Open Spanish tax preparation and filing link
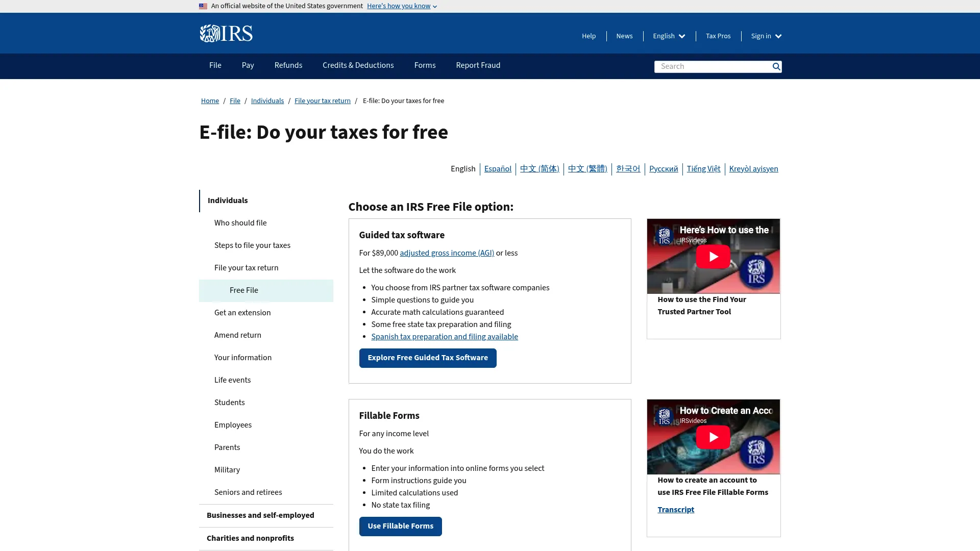980x551 pixels. coord(445,337)
